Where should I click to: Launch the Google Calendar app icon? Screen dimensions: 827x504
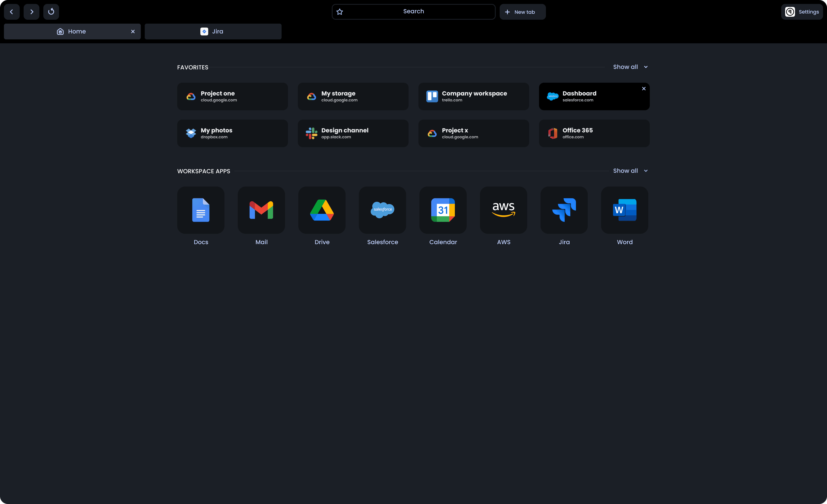click(443, 210)
